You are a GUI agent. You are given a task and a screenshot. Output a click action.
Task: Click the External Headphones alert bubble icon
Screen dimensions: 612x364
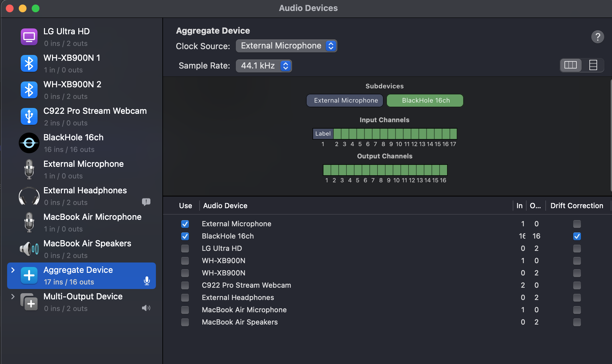pos(146,202)
